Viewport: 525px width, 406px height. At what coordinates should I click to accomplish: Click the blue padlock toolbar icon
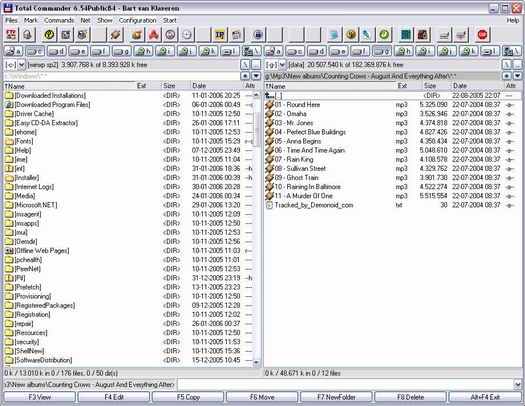click(x=258, y=34)
